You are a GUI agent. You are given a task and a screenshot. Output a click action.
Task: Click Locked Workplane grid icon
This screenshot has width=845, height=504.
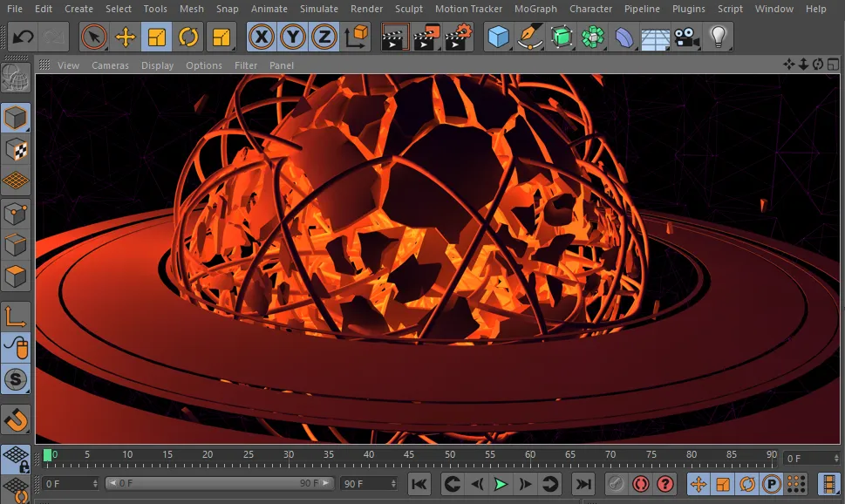[x=16, y=459]
